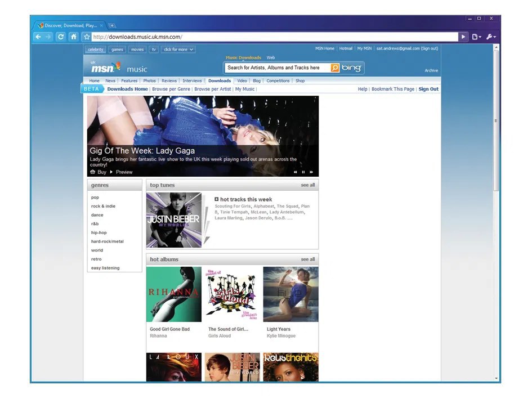The width and height of the screenshot is (532, 399).
Task: Open the tv channel button
Action: tap(154, 50)
